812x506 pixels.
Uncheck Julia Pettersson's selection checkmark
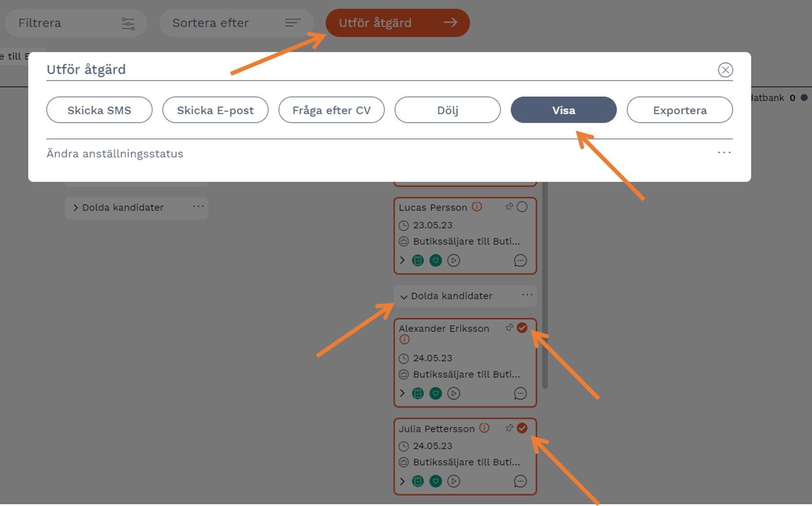(522, 428)
